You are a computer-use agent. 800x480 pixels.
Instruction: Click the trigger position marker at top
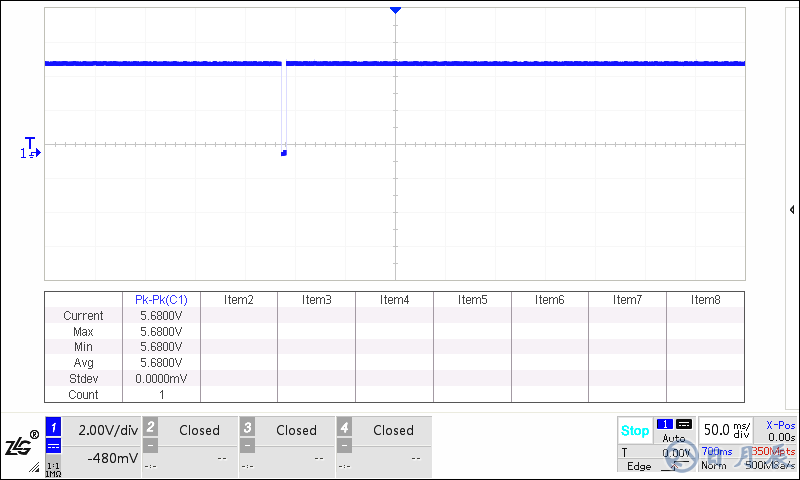tap(395, 9)
